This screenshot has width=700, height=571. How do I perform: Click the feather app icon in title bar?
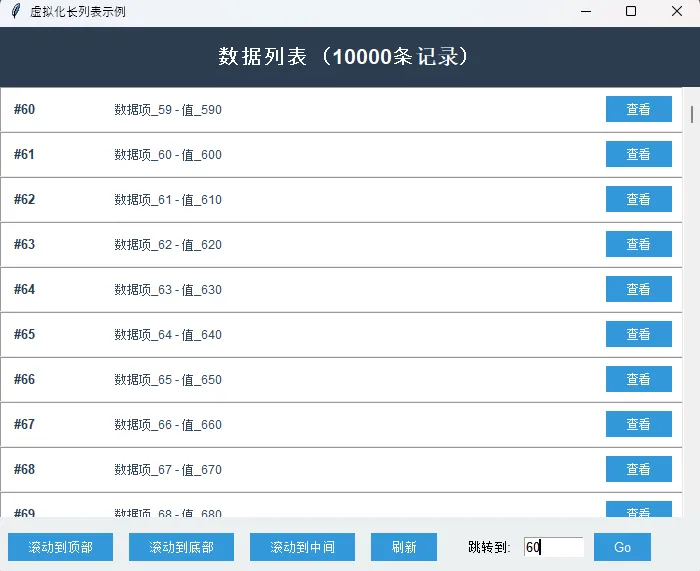coord(15,12)
